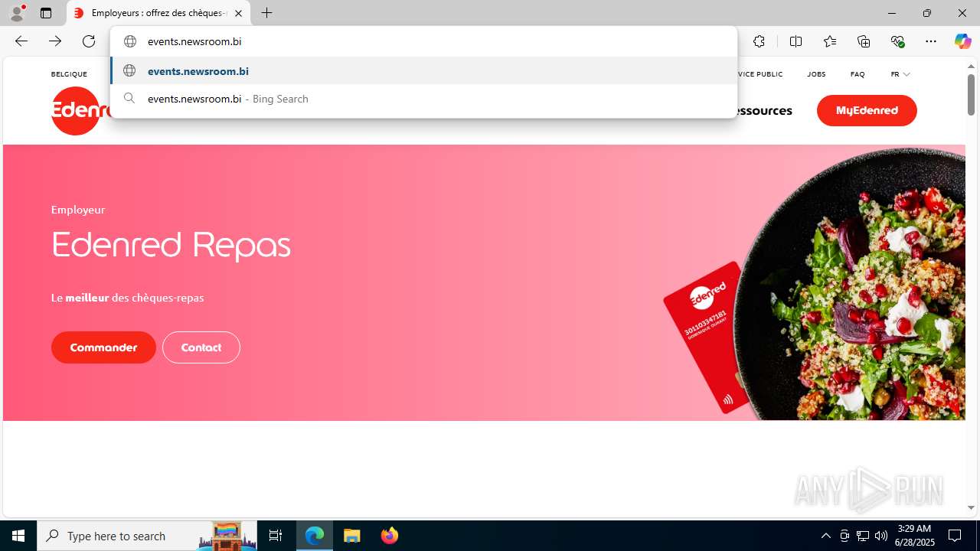Open Browser essentials icon

pos(897,41)
